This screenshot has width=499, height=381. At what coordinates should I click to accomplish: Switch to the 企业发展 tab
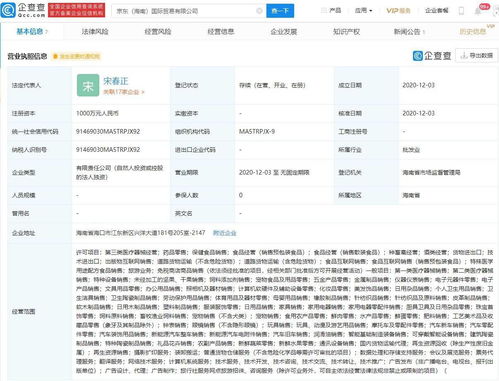pos(284,32)
